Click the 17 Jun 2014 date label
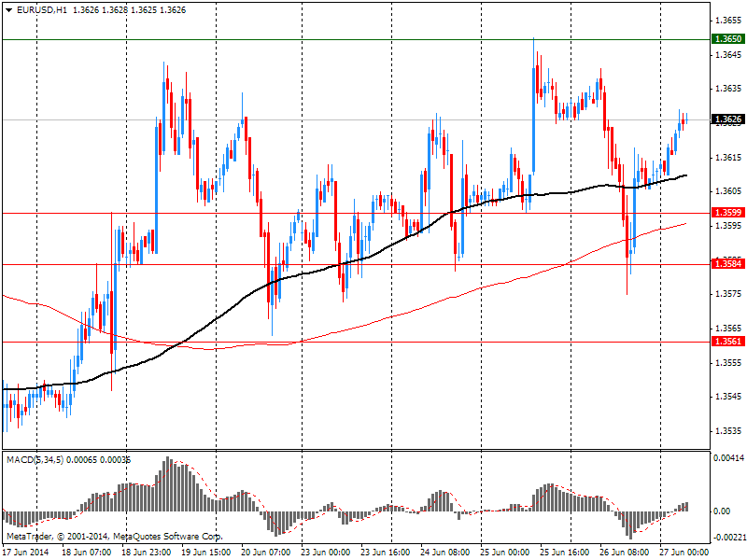Image resolution: width=747 pixels, height=560 pixels. pos(25,553)
